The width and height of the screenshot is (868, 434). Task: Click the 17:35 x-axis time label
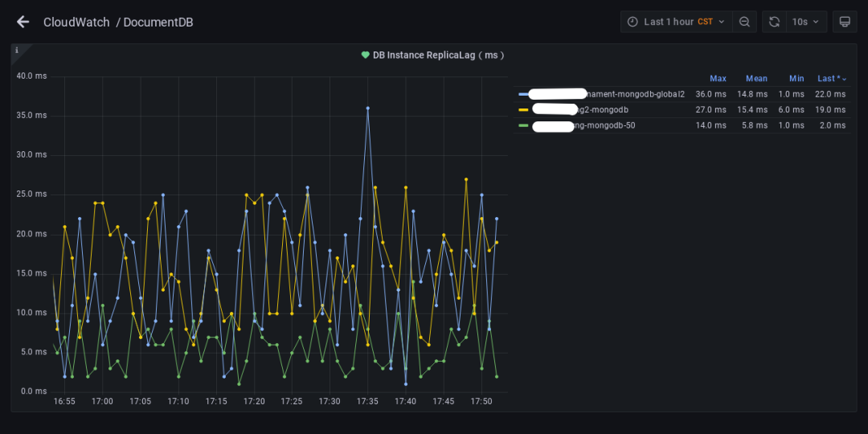367,401
